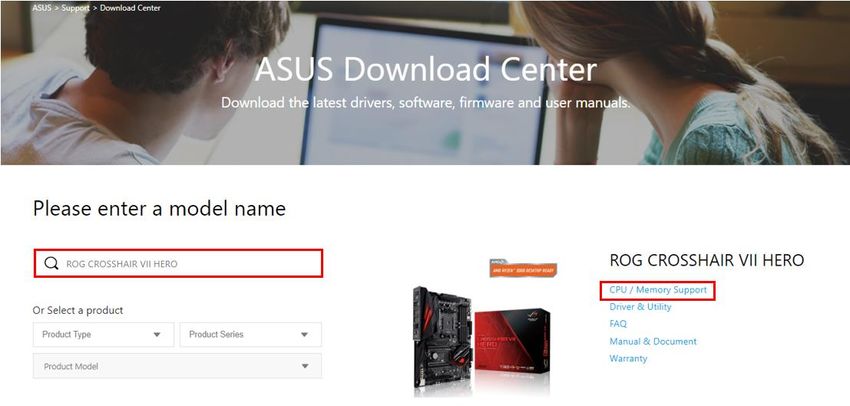Open the Warranty link

click(x=628, y=359)
